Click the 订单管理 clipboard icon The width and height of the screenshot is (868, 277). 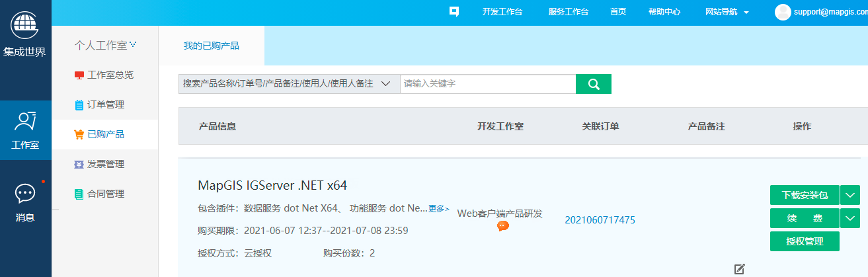pos(79,105)
